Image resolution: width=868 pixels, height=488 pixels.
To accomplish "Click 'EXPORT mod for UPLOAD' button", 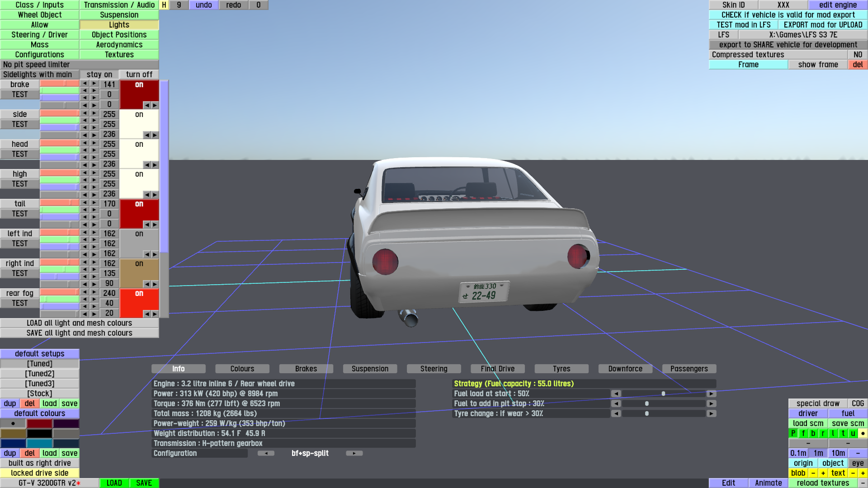I will coord(823,25).
